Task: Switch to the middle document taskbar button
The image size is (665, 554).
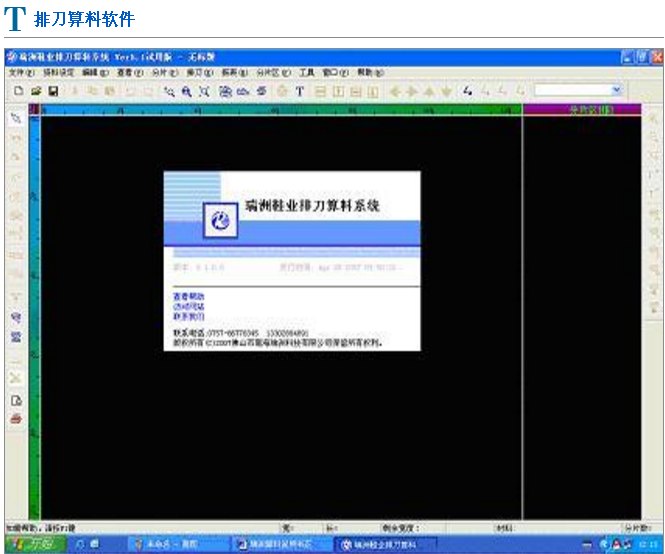Action: [281, 544]
